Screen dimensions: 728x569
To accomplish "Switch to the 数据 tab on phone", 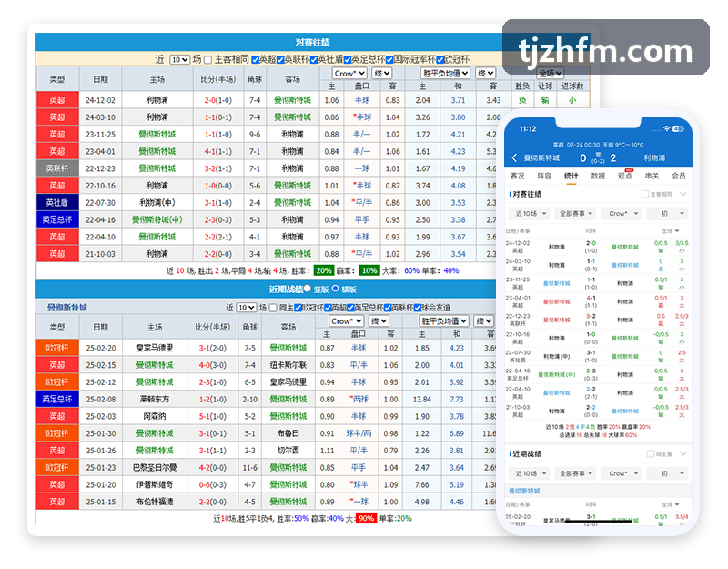I will 598,176.
